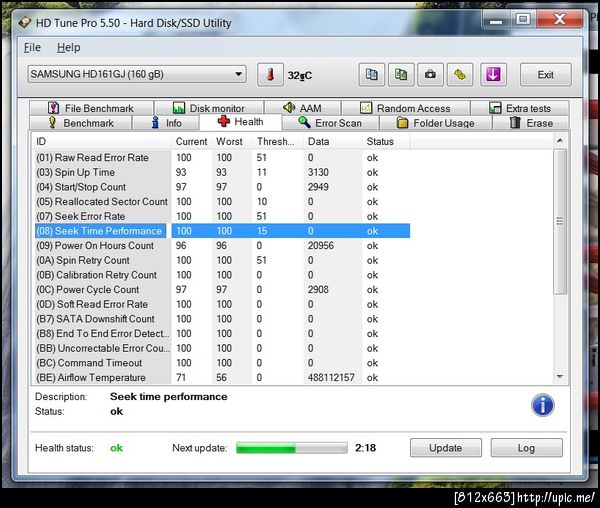
Task: Open the Help menu
Action: click(68, 47)
